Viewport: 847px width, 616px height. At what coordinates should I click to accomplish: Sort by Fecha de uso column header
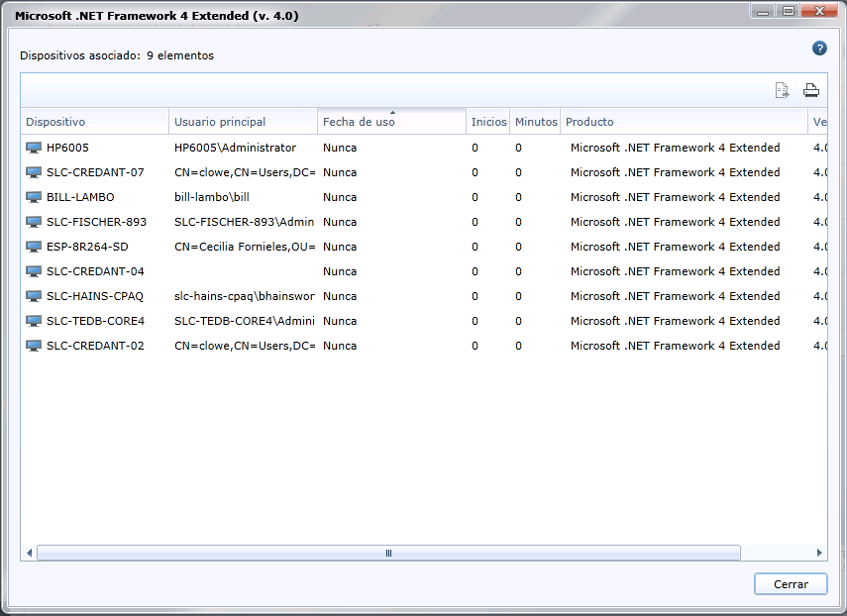pos(391,122)
